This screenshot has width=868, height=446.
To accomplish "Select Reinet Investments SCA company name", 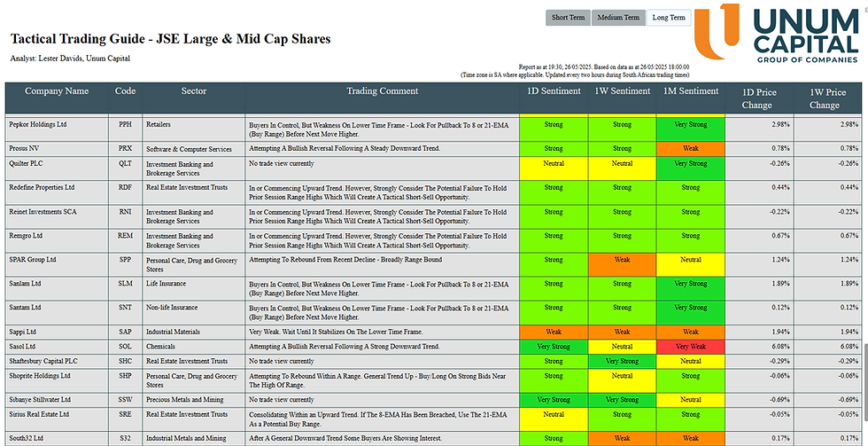I will 43,212.
